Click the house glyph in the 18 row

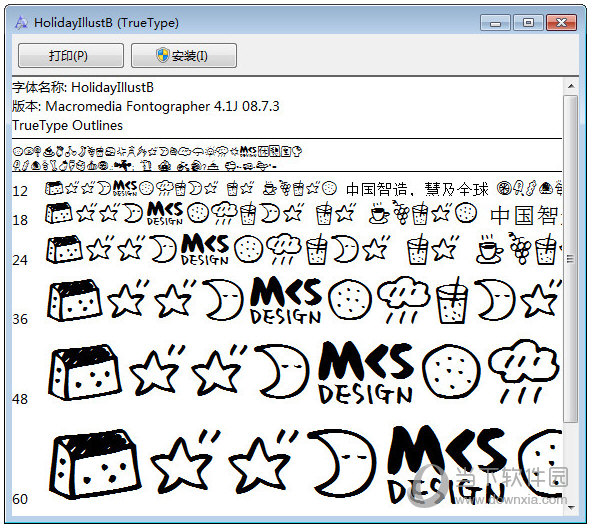click(59, 213)
